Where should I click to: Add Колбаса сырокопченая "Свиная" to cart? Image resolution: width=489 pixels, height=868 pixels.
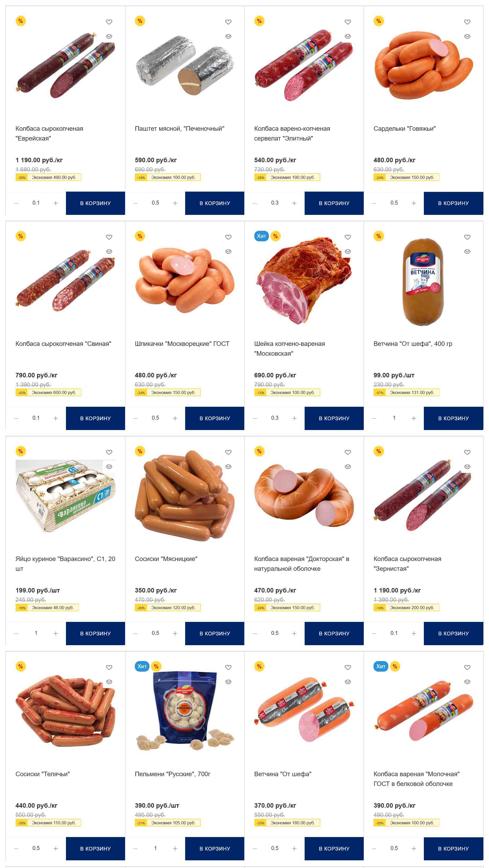pyautogui.click(x=95, y=418)
